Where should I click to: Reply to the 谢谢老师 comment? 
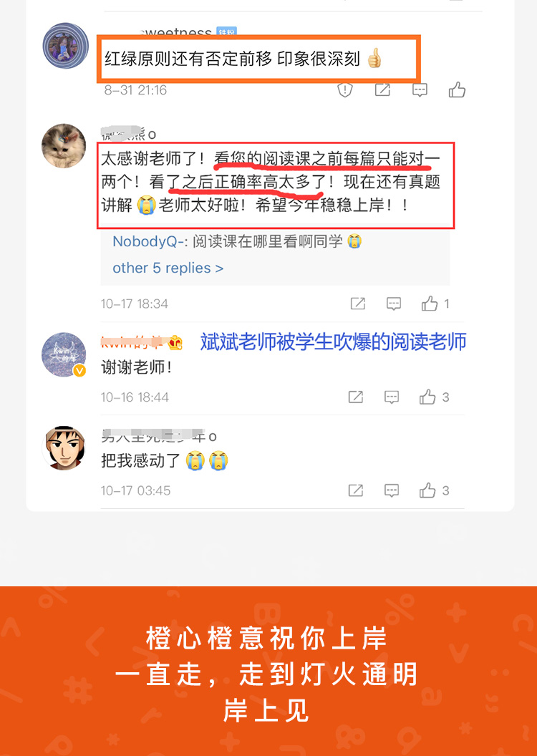392,397
